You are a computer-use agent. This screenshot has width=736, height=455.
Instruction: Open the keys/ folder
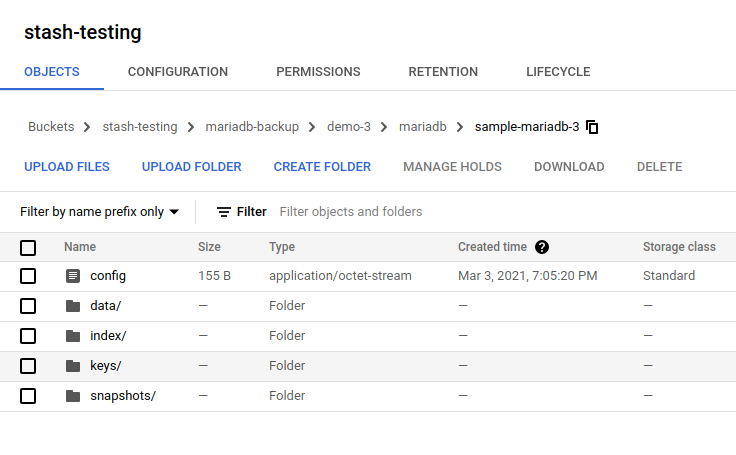[x=105, y=366]
